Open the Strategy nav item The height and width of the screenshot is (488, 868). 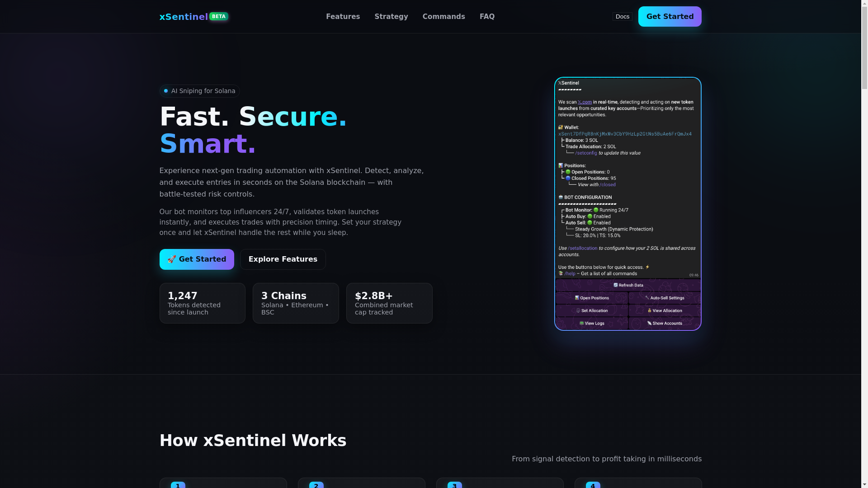392,17
